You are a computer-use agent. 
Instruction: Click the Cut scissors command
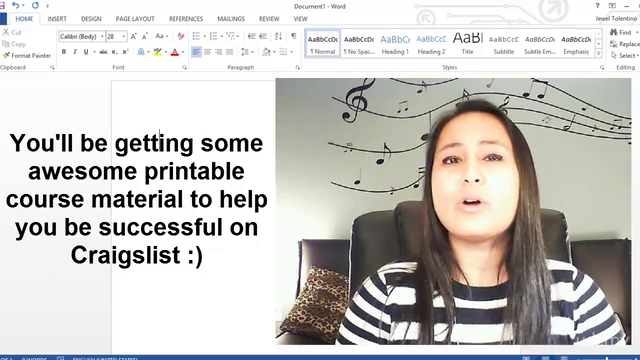pyautogui.click(x=11, y=32)
